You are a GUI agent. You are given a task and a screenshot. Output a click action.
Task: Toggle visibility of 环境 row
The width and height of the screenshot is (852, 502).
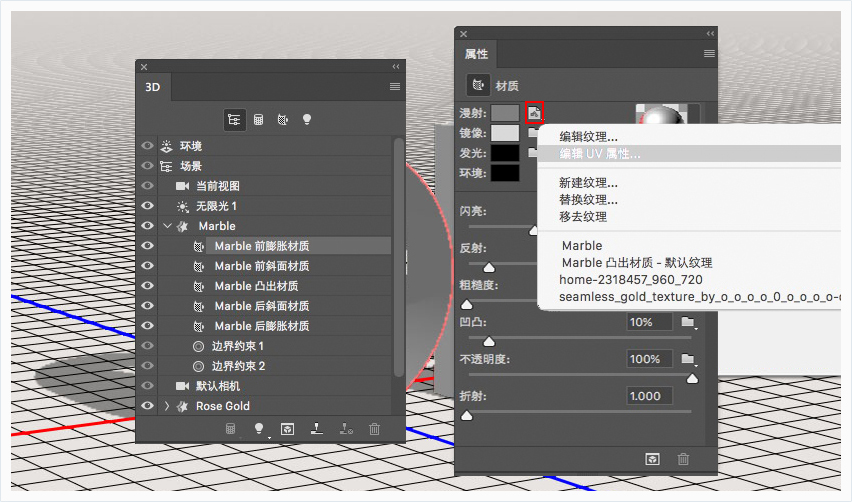(147, 146)
